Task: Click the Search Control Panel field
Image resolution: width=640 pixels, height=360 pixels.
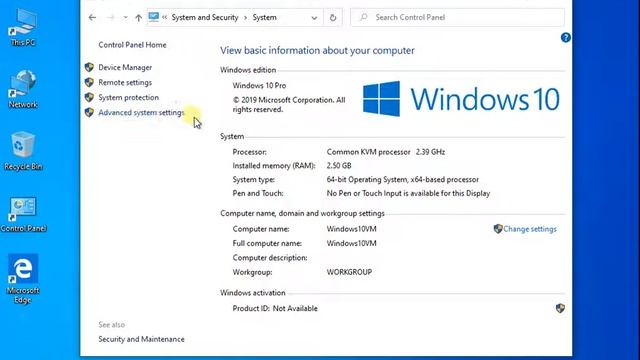Action: coord(458,18)
